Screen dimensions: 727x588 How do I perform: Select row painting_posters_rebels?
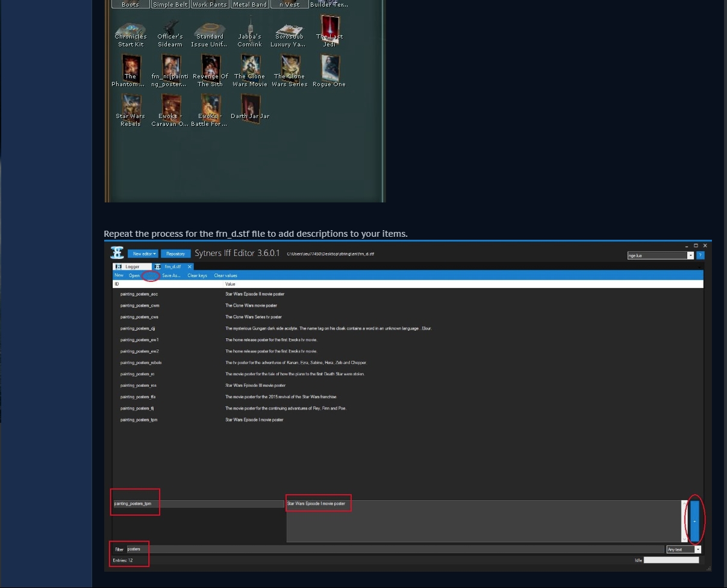(x=408, y=363)
